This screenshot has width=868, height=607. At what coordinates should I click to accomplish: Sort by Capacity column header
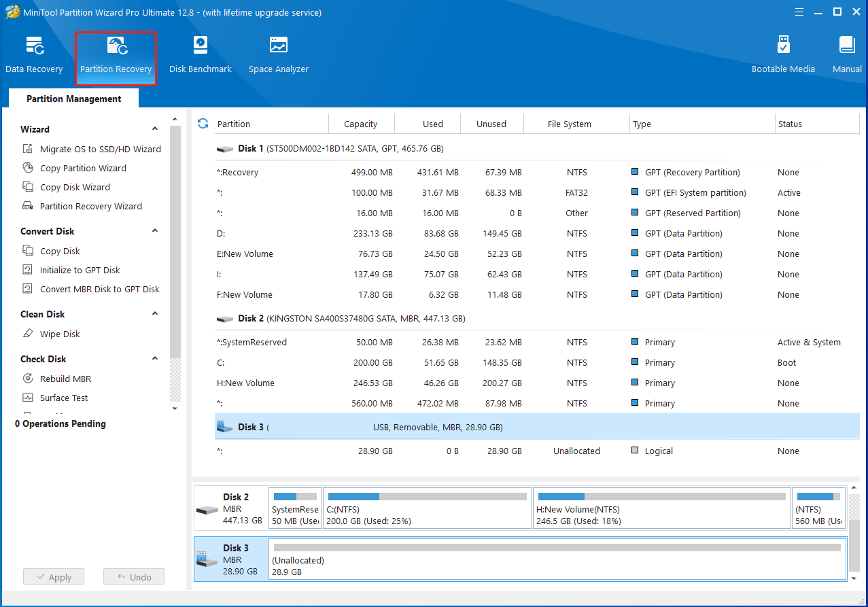361,124
